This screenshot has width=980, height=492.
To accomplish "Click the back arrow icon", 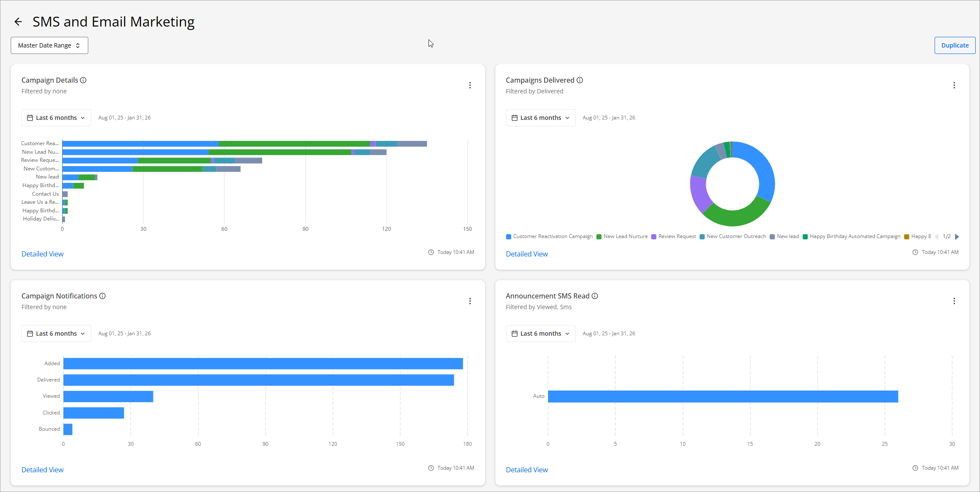I will pos(18,22).
